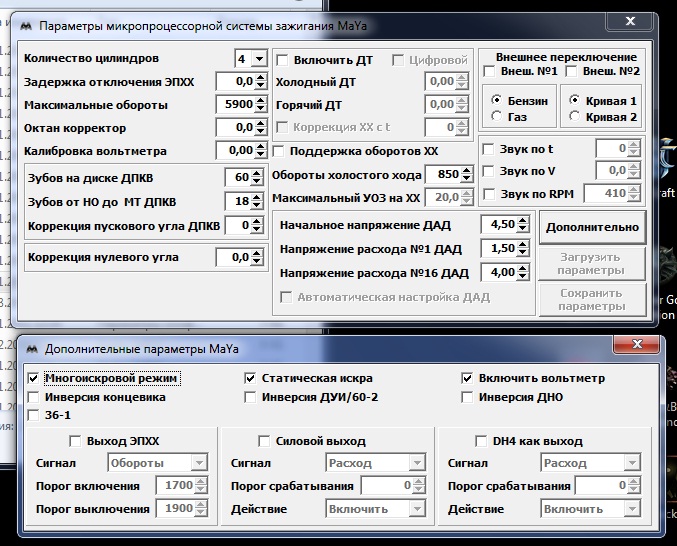Click MaYa icon in parameters window title
The image size is (677, 546).
(x=26, y=27)
